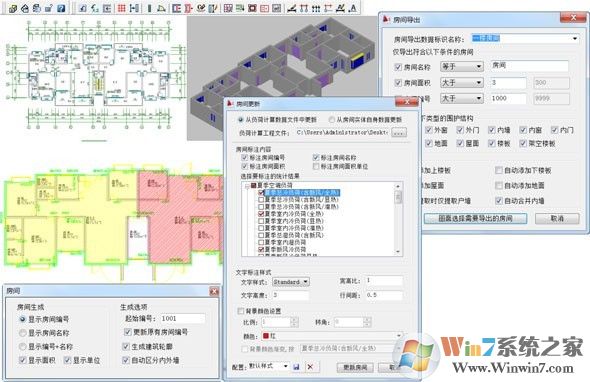Select 显示房间名称 radio option

23,333
